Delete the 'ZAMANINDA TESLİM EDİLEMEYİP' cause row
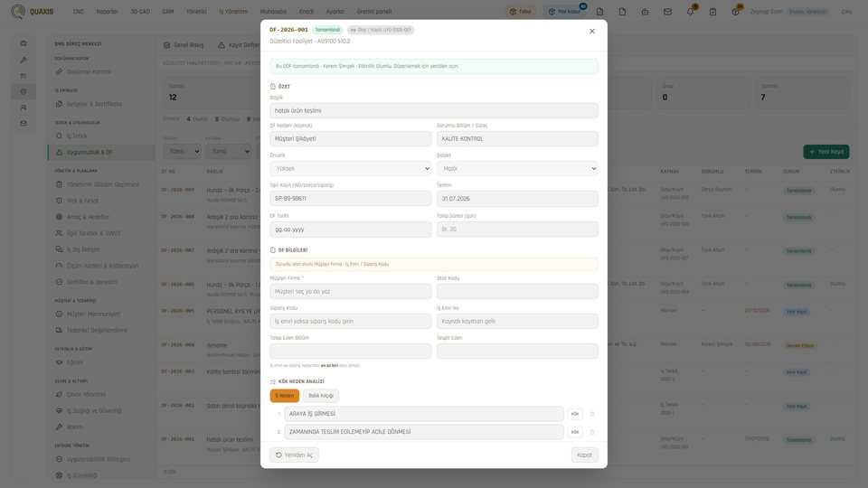 point(592,432)
